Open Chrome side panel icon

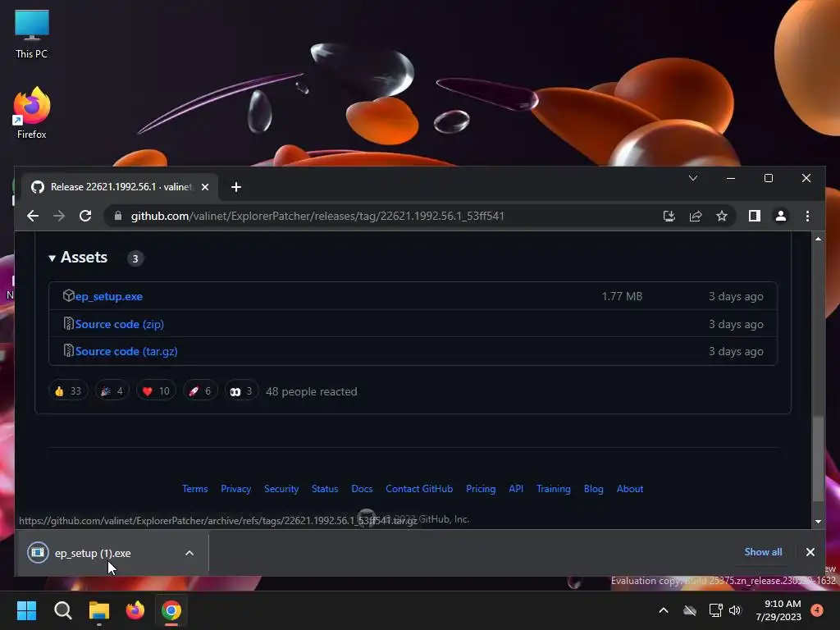[x=755, y=216]
